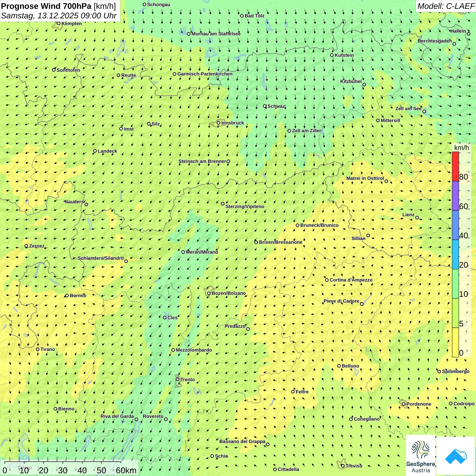Click the GeoSphere Austria logo
The height and width of the screenshot is (476, 476).
[421, 456]
